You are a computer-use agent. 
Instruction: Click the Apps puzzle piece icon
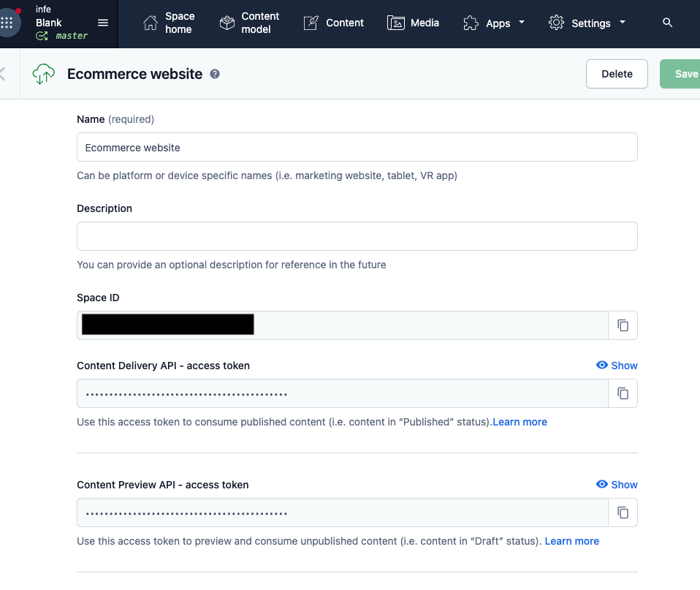[x=471, y=23]
